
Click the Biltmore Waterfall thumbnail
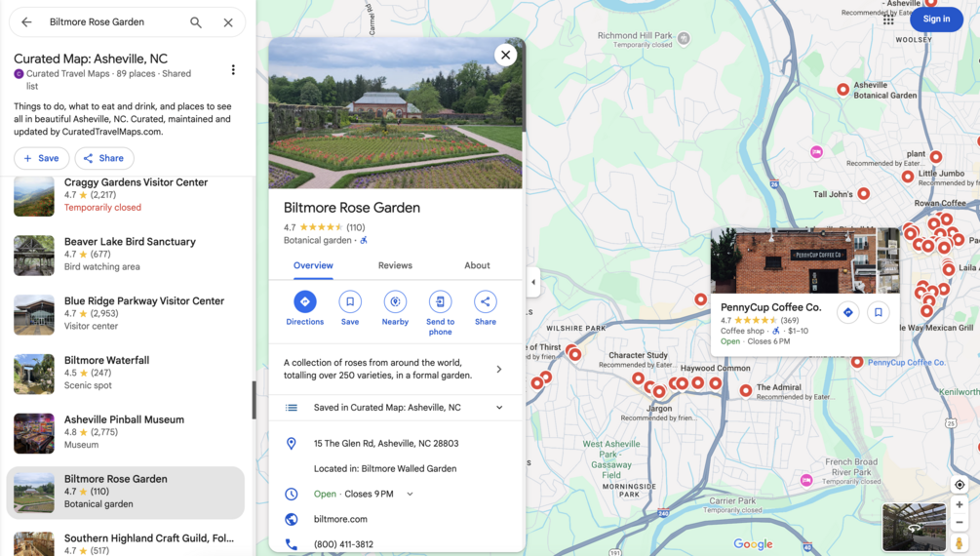point(34,374)
